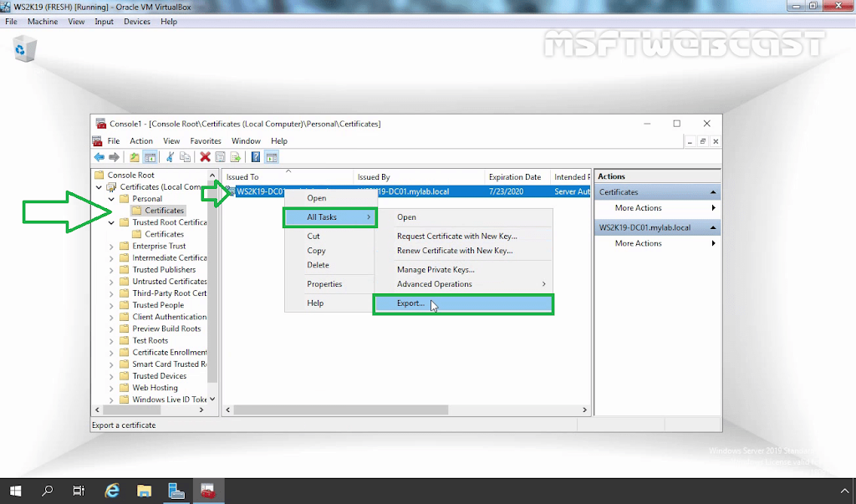
Task: Click the red X Delete toolbar icon
Action: (206, 157)
